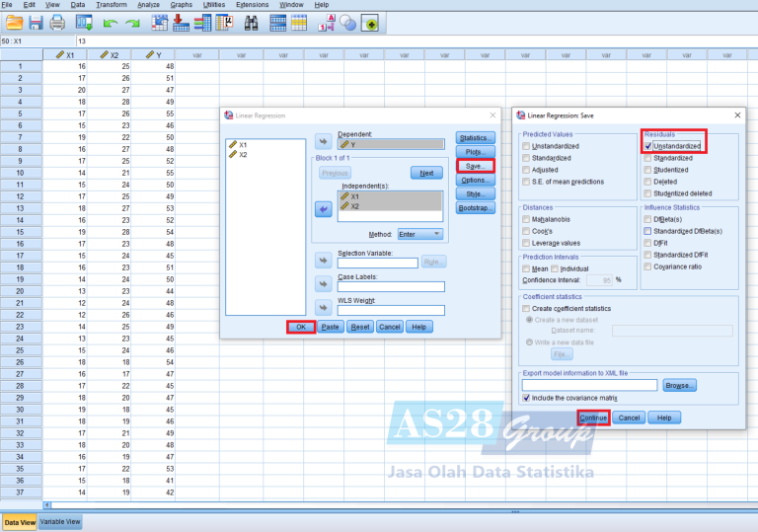Open the Transform menu

pyautogui.click(x=111, y=5)
